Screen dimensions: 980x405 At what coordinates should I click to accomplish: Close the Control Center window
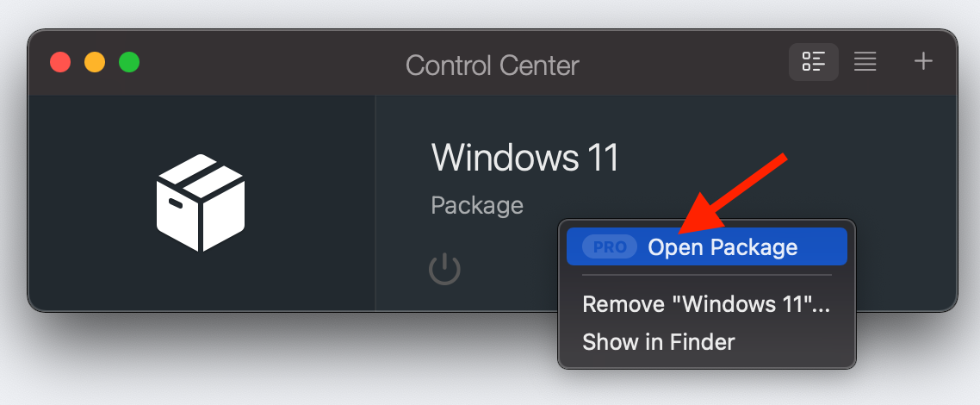point(60,62)
